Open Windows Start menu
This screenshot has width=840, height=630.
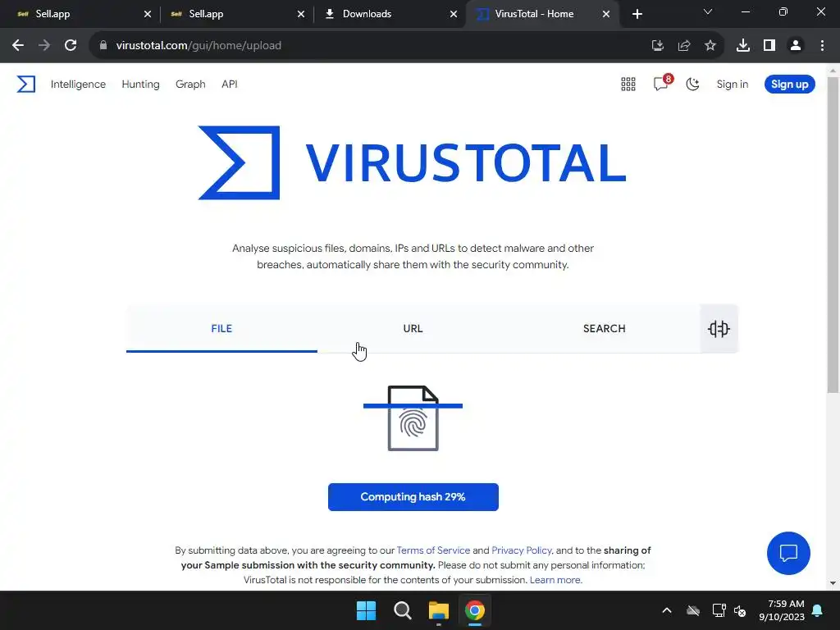367,610
